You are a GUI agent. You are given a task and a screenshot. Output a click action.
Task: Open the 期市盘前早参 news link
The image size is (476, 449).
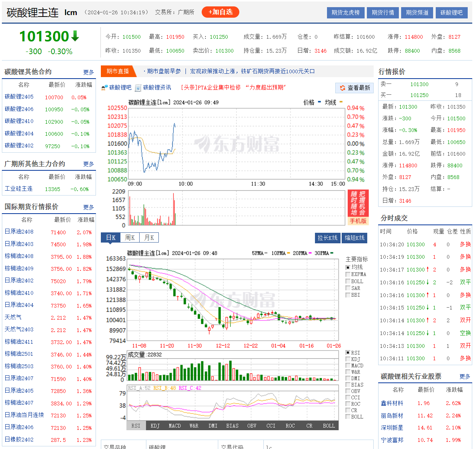coord(164,71)
